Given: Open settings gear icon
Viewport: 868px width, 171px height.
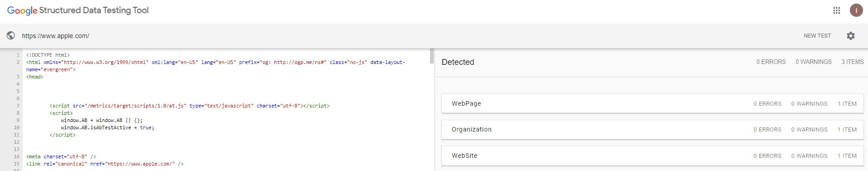Looking at the screenshot, I should pyautogui.click(x=851, y=36).
